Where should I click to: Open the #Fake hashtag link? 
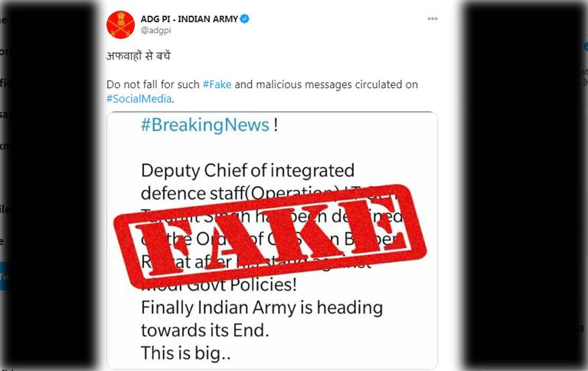217,84
